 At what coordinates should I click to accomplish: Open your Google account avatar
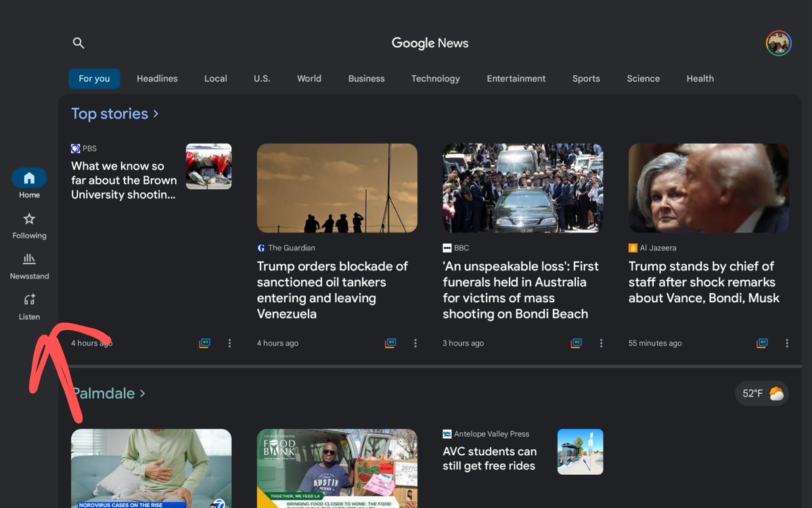777,43
